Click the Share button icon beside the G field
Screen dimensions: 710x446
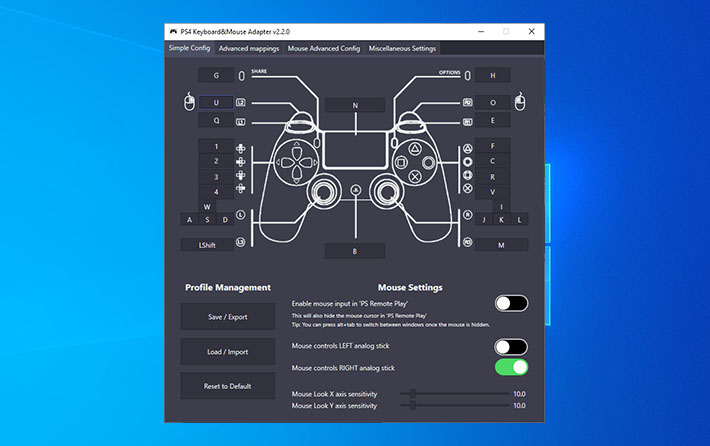(241, 76)
